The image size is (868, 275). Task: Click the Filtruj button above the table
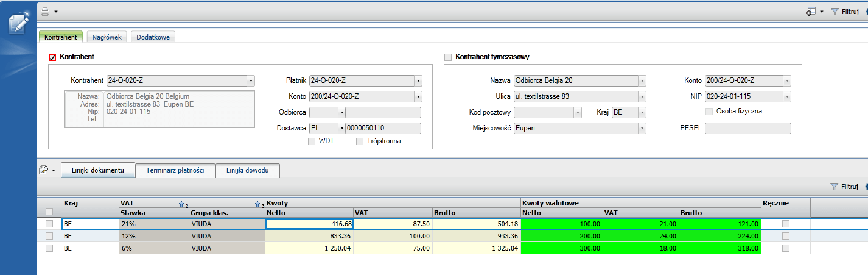click(x=844, y=187)
